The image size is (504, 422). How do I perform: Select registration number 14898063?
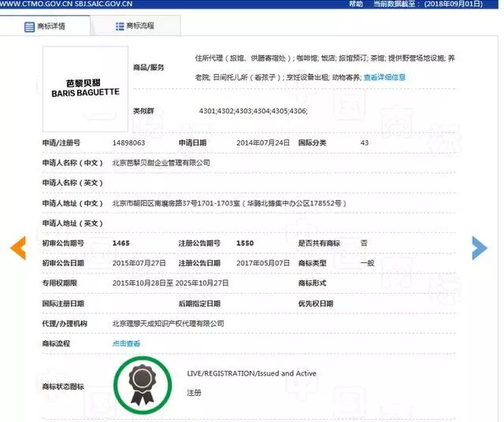[x=128, y=143]
